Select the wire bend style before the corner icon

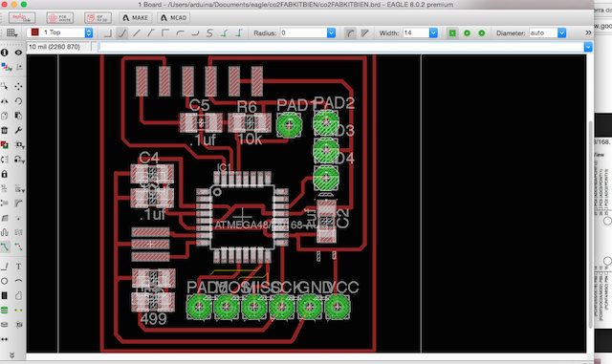tap(151, 33)
